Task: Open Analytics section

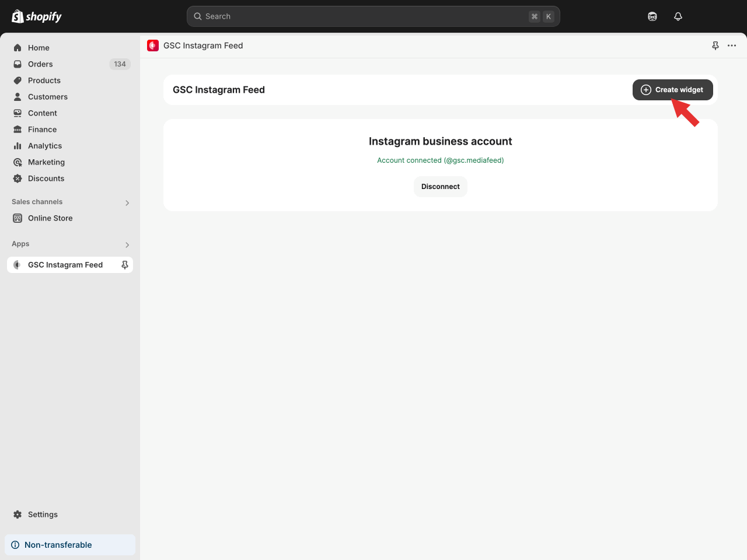Action: [44, 146]
